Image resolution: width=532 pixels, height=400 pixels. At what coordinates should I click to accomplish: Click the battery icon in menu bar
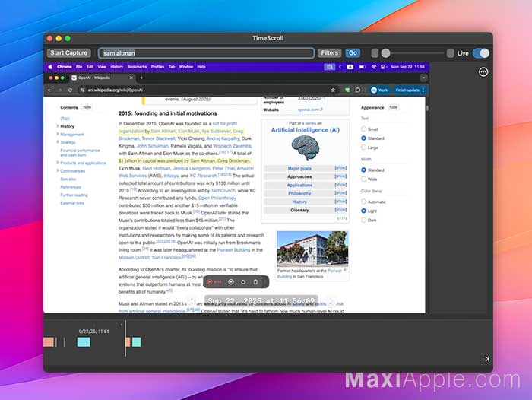click(362, 67)
